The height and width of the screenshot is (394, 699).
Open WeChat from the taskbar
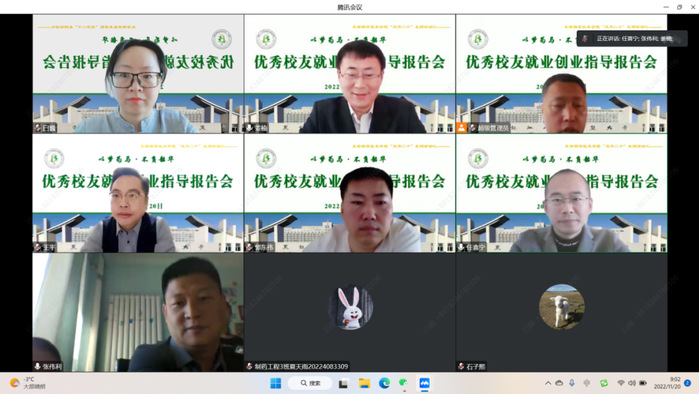tap(404, 383)
